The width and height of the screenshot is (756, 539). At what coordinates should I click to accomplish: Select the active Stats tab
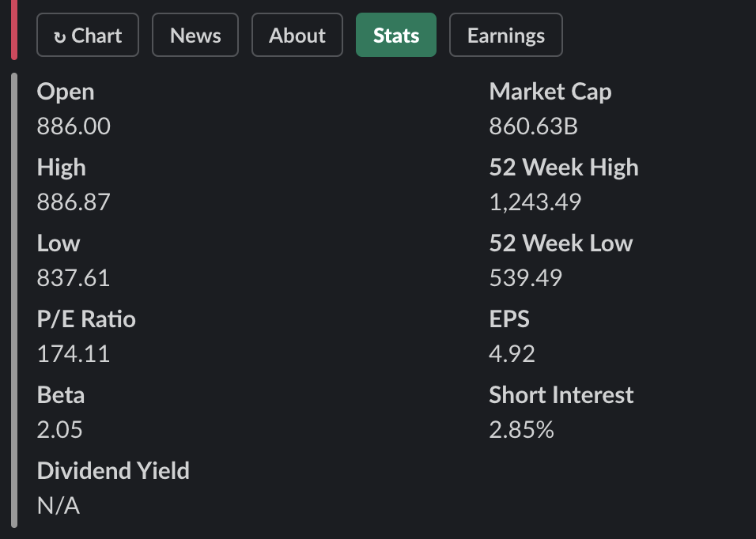(x=396, y=35)
